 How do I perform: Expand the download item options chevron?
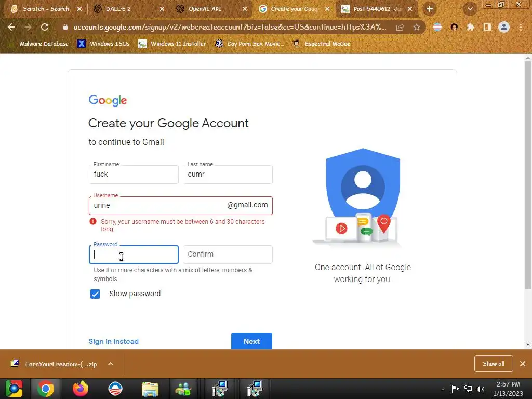pyautogui.click(x=111, y=364)
